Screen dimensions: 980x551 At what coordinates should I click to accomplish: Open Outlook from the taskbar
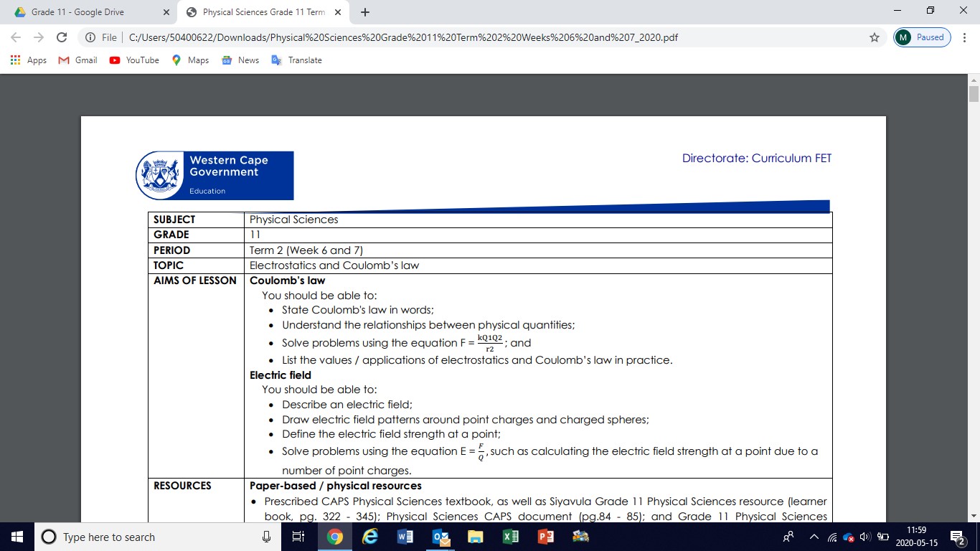click(440, 537)
